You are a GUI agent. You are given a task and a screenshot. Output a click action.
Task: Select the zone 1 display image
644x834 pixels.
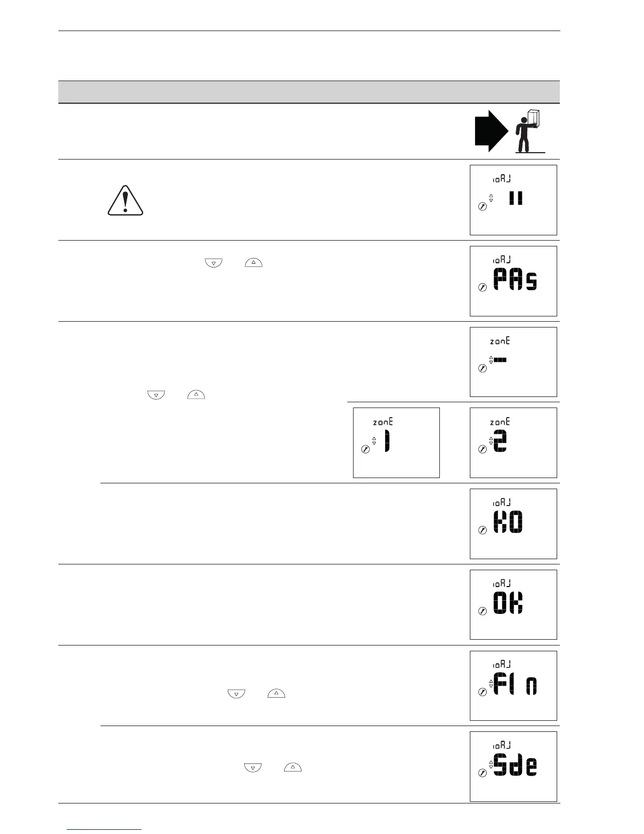tap(396, 443)
